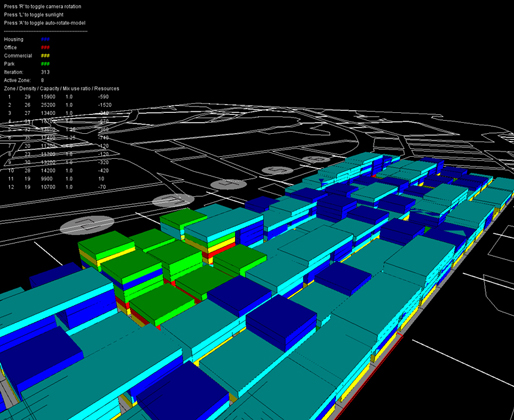
Task: Click the Zone / Density / Capacity header line
Action: [x=61, y=89]
